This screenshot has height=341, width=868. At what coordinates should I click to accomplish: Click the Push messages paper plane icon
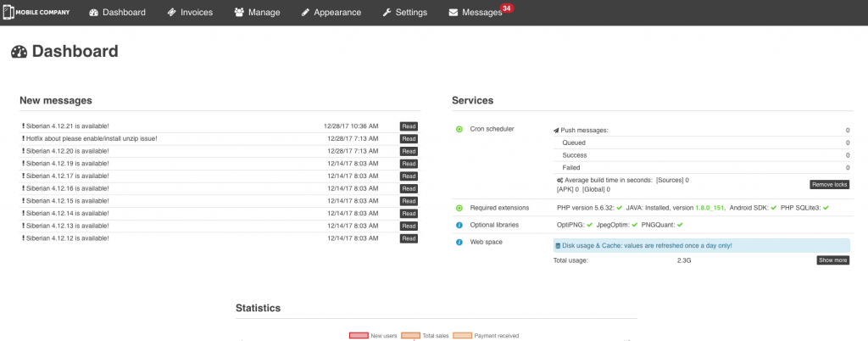point(556,131)
